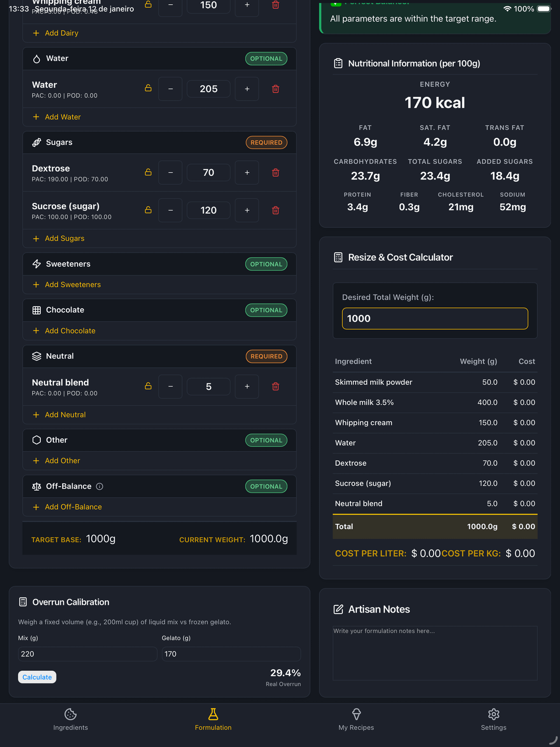This screenshot has height=747, width=560.
Task: Click Add Sugars link
Action: click(x=64, y=239)
